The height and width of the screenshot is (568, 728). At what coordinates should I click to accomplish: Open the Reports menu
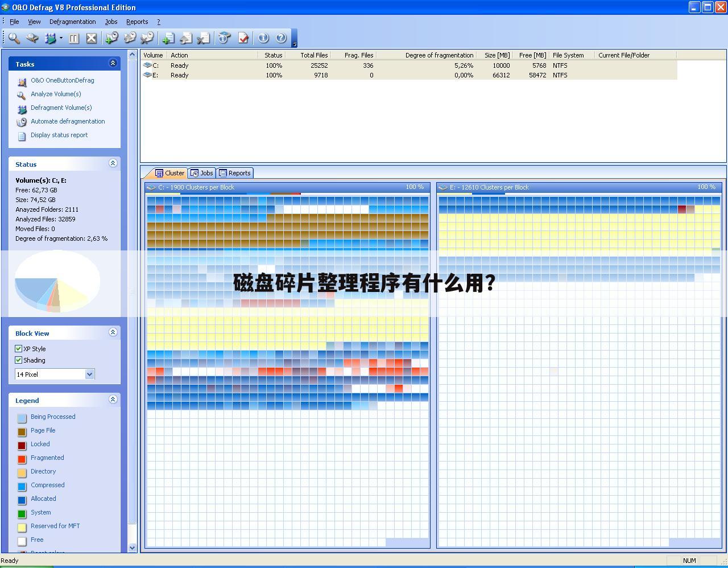pos(137,22)
